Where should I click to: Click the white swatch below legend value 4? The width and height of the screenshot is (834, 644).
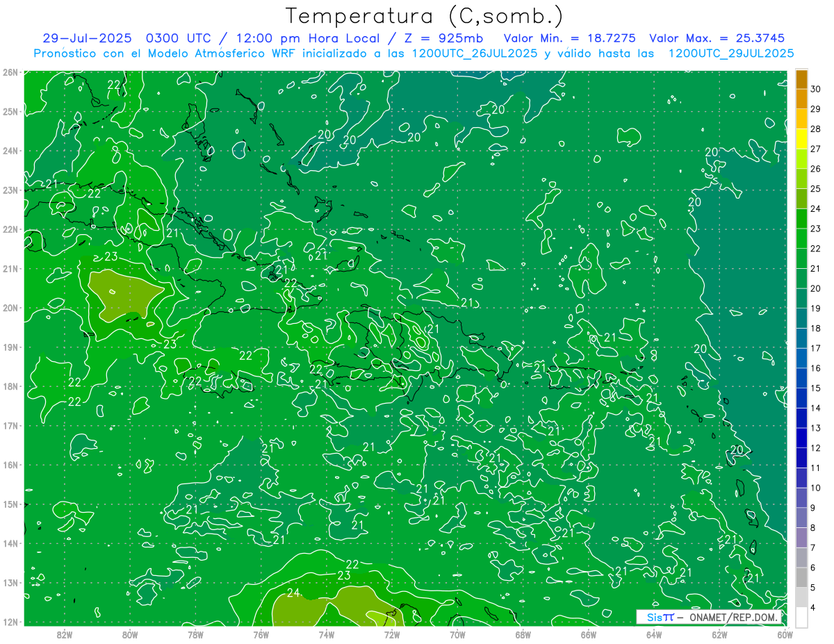click(801, 617)
